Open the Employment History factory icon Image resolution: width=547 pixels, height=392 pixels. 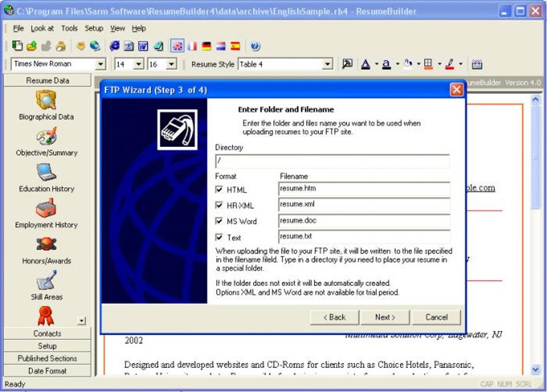46,208
